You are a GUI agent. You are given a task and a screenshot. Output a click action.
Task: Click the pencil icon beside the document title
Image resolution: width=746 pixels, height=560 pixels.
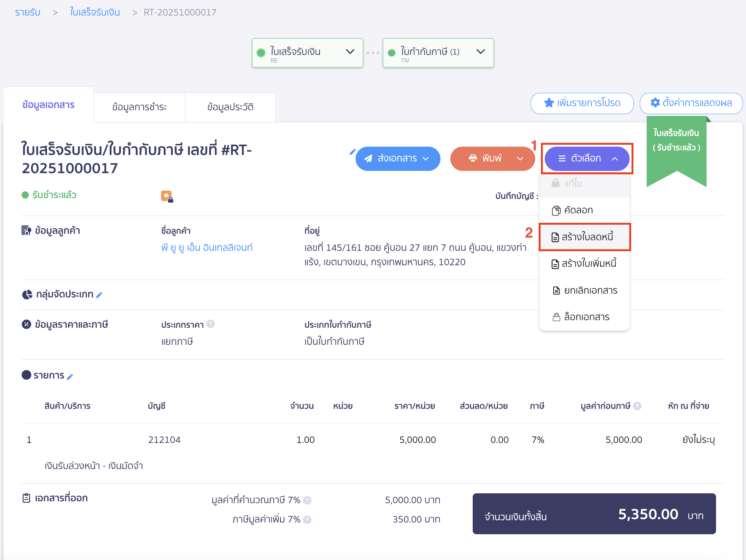(x=352, y=152)
